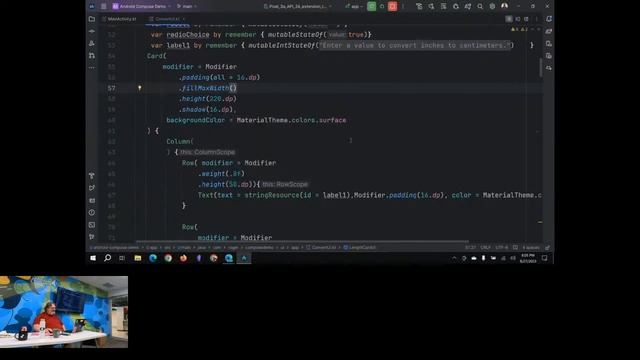Close the ConvertUI.kt tab
Image resolution: width=640 pixels, height=360 pixels.
(184, 19)
